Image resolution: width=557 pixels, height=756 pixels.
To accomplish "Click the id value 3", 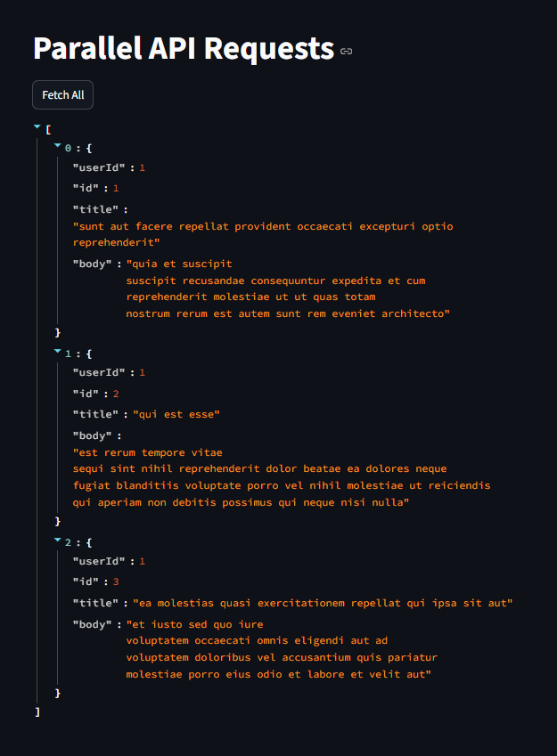I will pyautogui.click(x=116, y=582).
